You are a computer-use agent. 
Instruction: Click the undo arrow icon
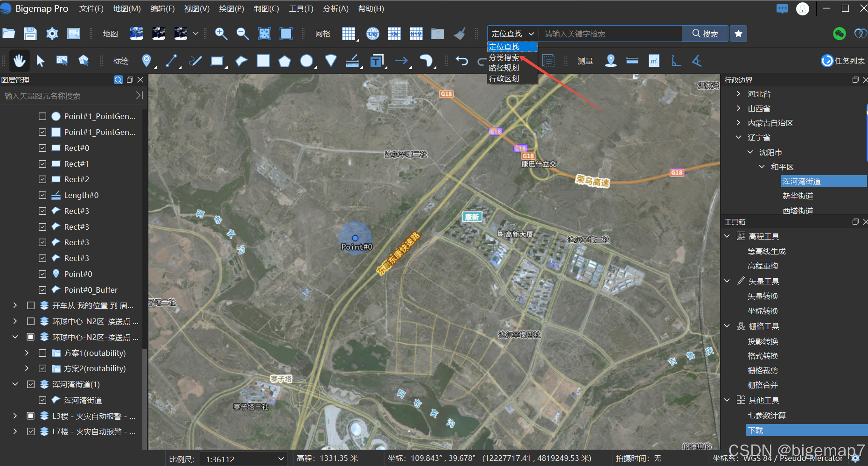[x=462, y=61]
